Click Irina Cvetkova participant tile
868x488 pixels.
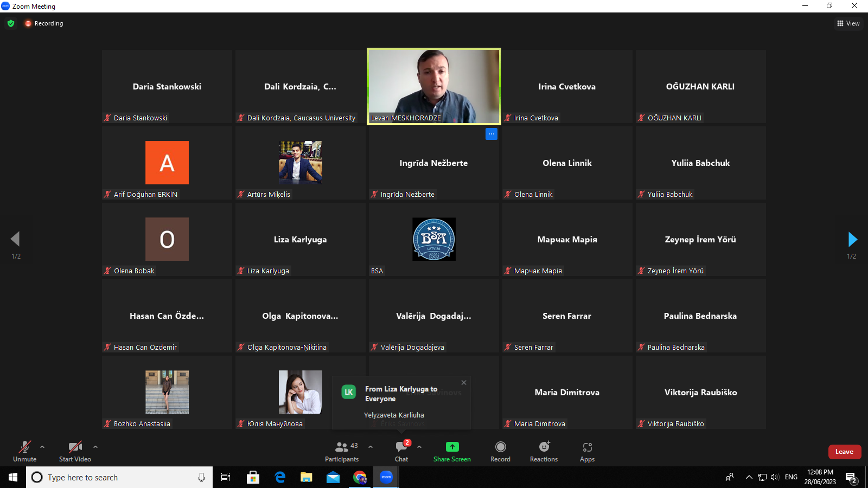click(x=567, y=87)
